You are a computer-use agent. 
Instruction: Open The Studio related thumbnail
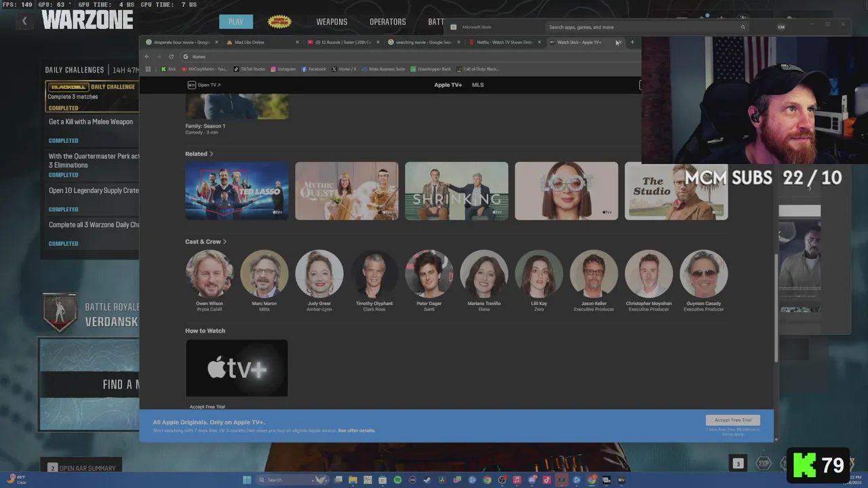676,190
